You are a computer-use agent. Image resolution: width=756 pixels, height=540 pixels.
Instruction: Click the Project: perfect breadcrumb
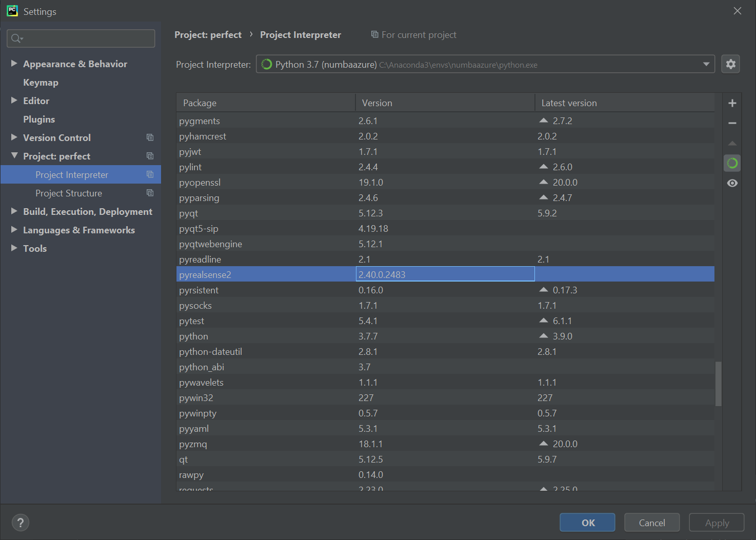click(x=208, y=34)
